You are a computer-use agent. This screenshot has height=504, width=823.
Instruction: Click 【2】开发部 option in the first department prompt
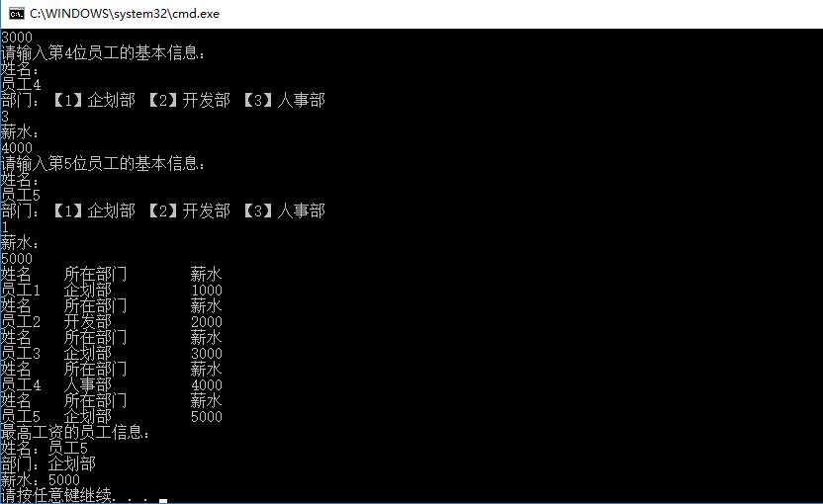click(189, 100)
